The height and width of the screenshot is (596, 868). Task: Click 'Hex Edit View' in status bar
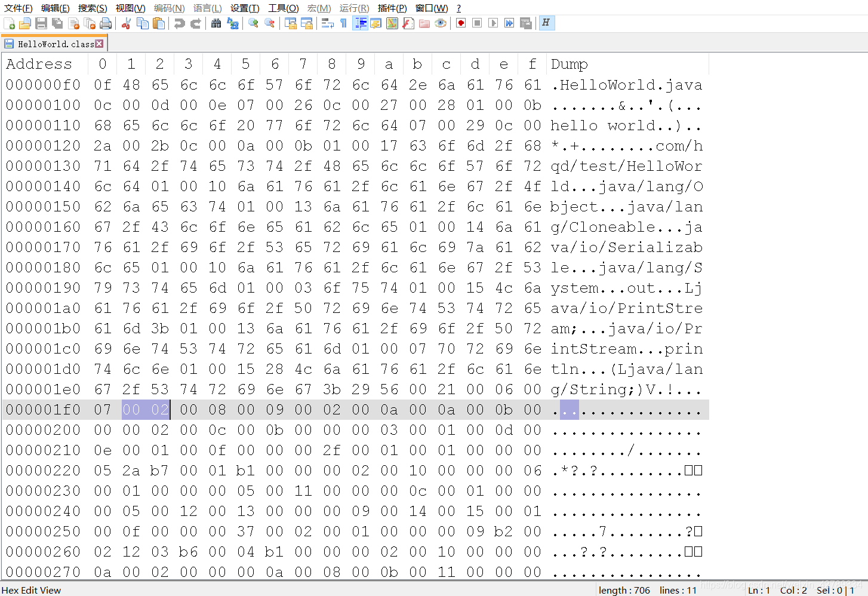click(x=31, y=590)
